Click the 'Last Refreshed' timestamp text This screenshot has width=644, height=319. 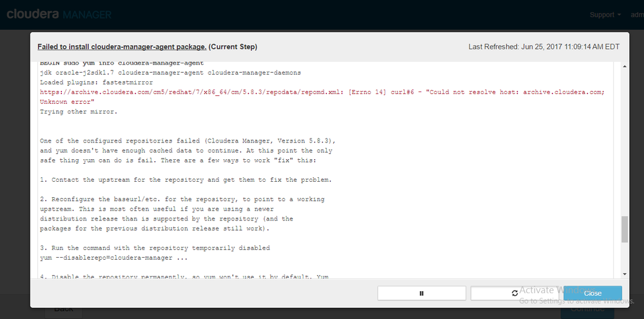click(x=544, y=47)
